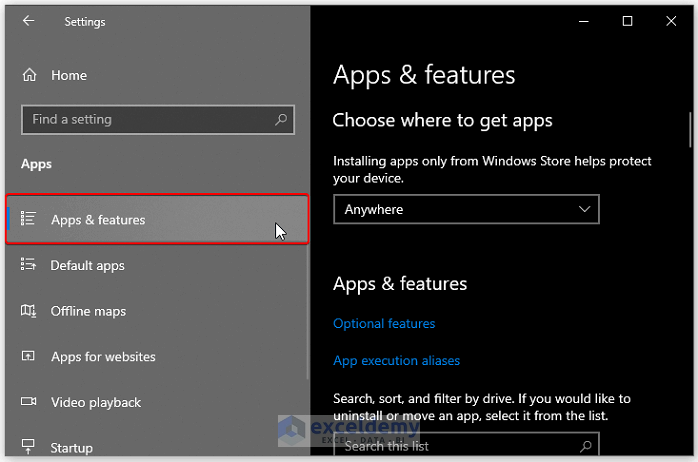Go to Offline maps settings

tap(88, 311)
